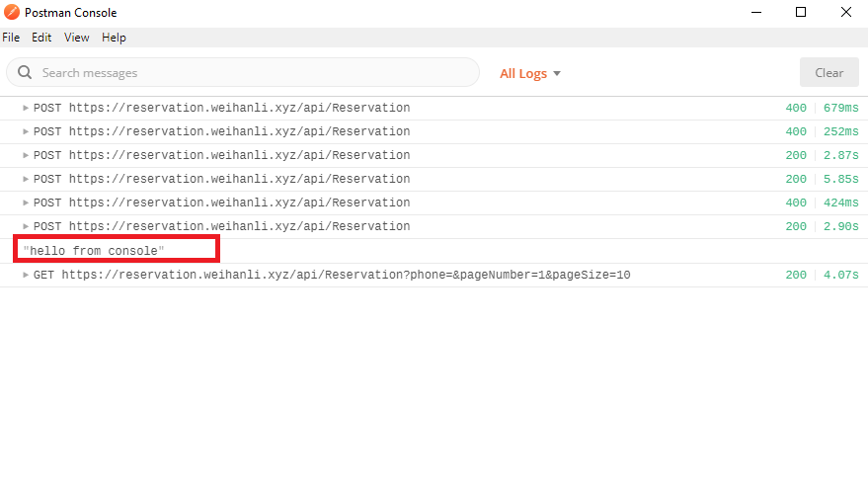Select the "hello from console" log message
868x487 pixels.
tap(94, 251)
